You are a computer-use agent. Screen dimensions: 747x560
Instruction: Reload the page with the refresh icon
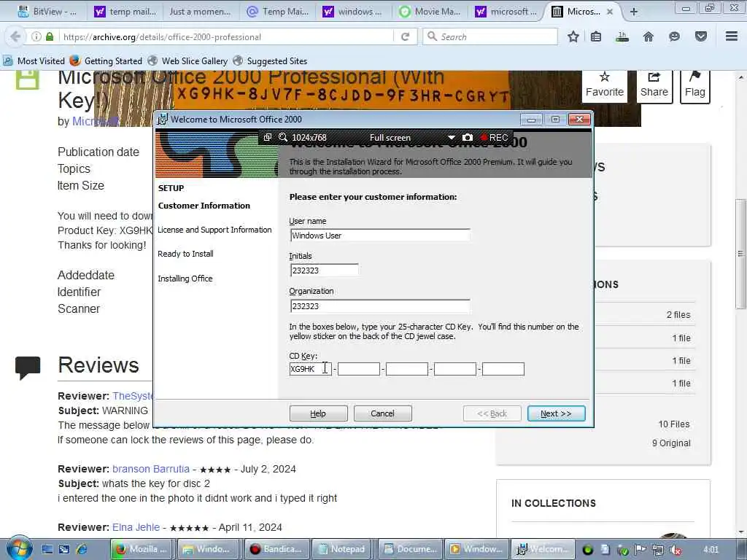click(406, 36)
